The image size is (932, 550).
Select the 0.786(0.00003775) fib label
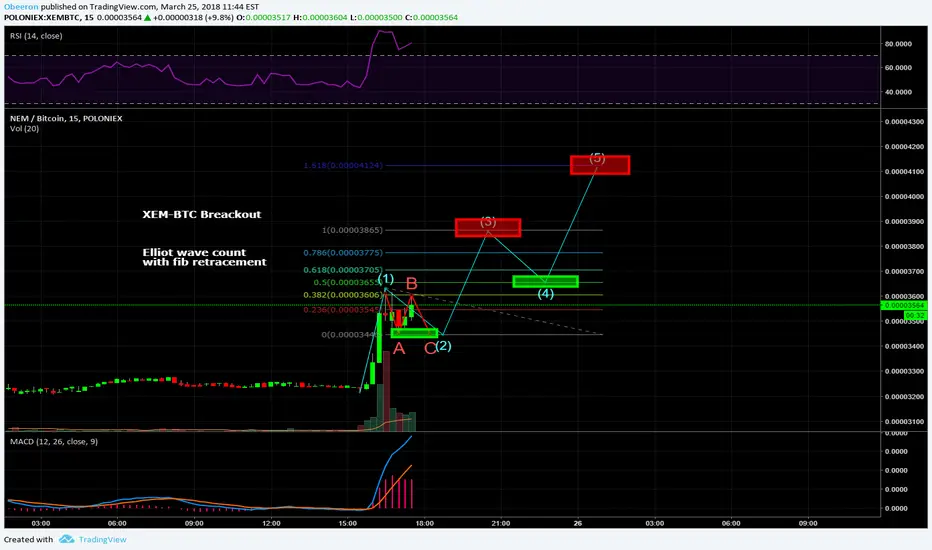pyautogui.click(x=343, y=252)
